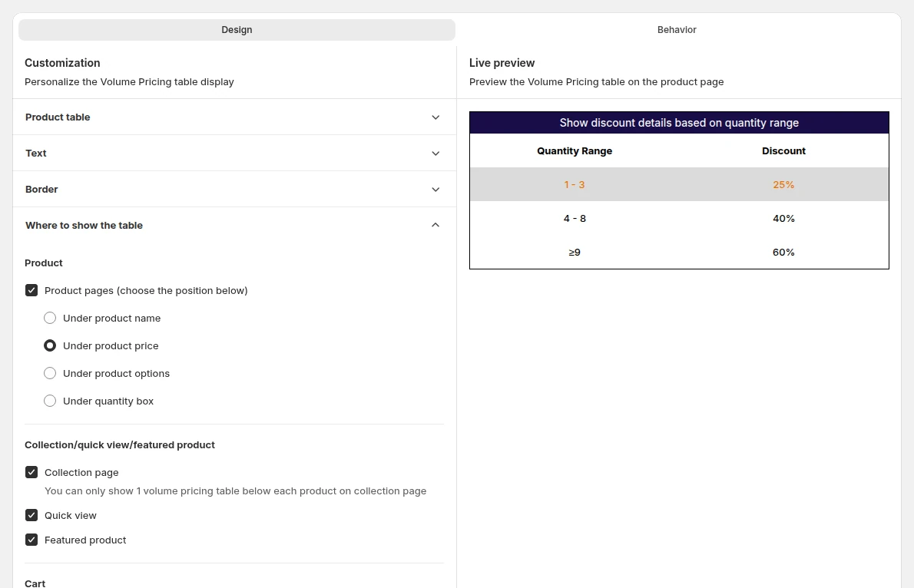Uncheck the Collection page checkbox
The image size is (914, 588).
31,472
